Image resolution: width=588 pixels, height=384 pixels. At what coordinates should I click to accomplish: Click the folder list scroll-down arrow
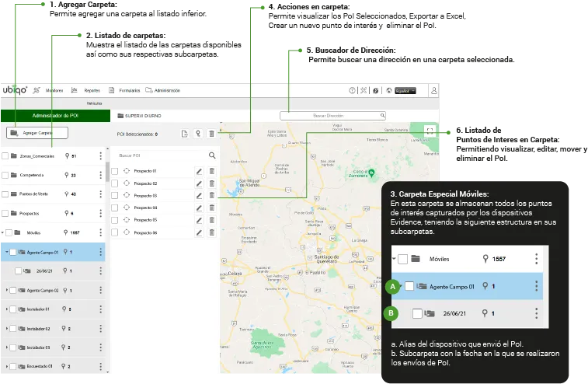point(108,372)
